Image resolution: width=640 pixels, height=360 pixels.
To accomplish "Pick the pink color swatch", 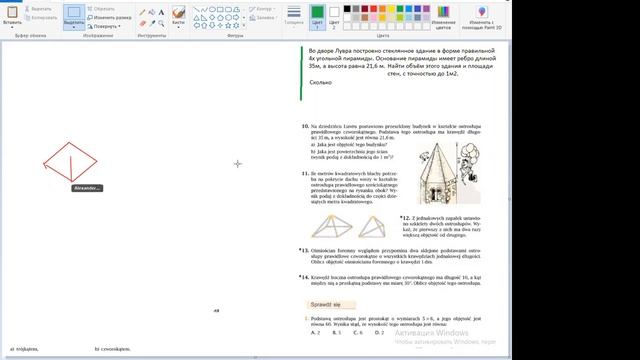I will 373,18.
